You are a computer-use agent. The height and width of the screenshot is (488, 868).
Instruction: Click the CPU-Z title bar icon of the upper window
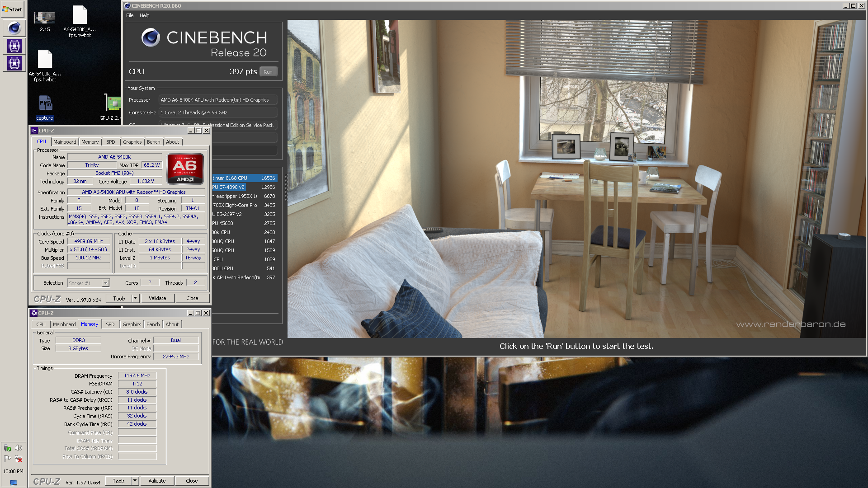click(34, 131)
